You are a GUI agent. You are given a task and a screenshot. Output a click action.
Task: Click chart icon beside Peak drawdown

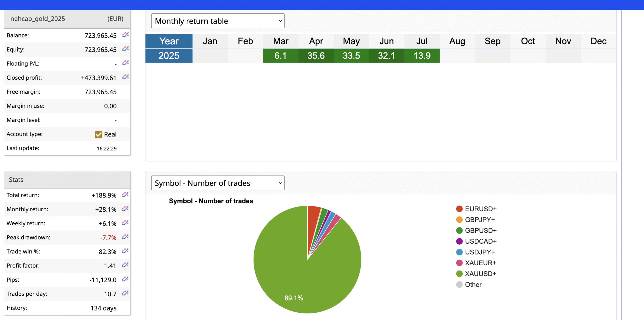click(x=125, y=237)
